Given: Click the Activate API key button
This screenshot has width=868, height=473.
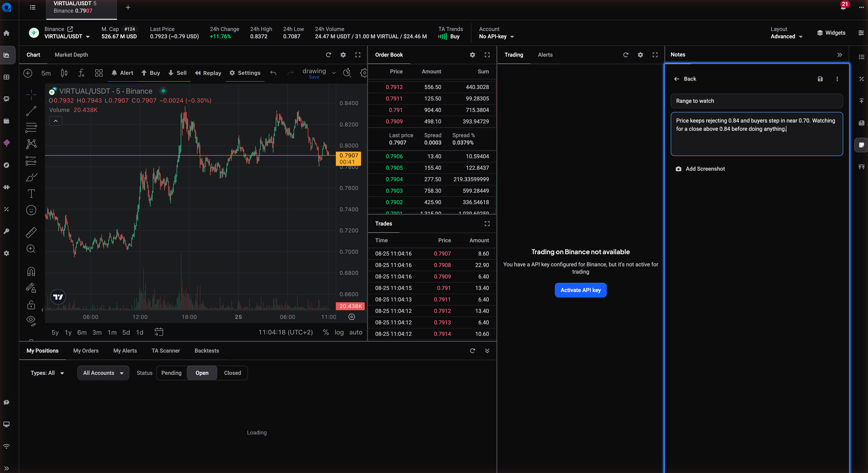Looking at the screenshot, I should 581,290.
